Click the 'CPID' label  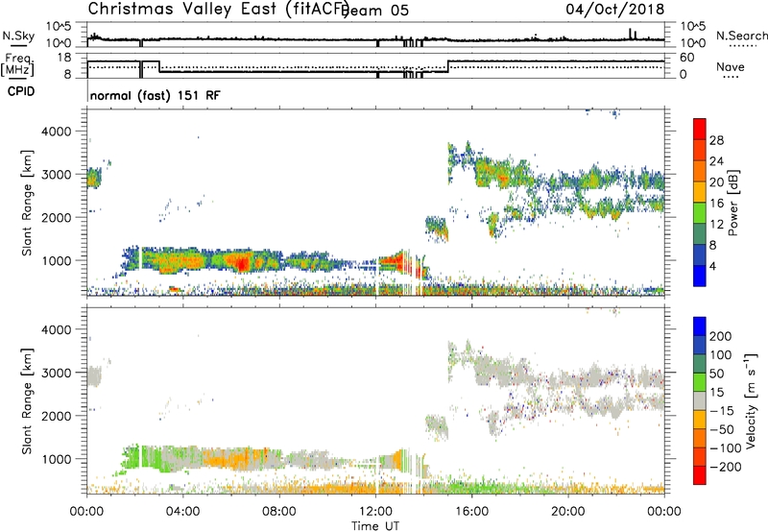[x=21, y=91]
